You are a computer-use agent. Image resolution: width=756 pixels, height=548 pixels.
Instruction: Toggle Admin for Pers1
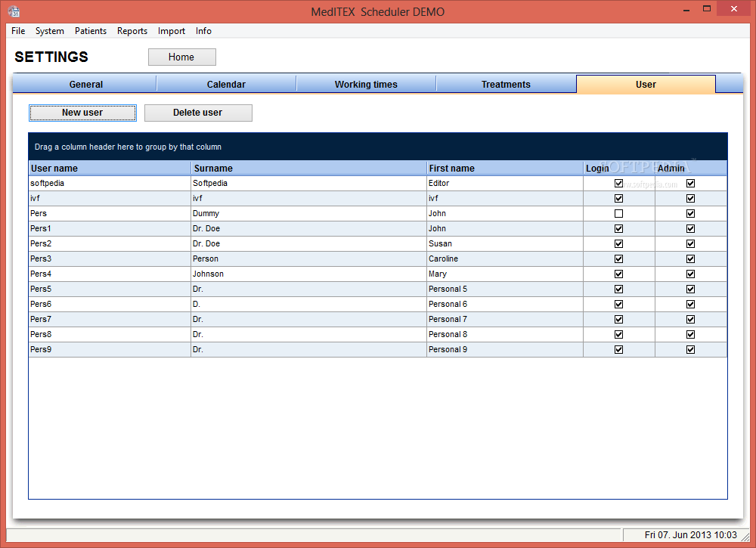(690, 228)
